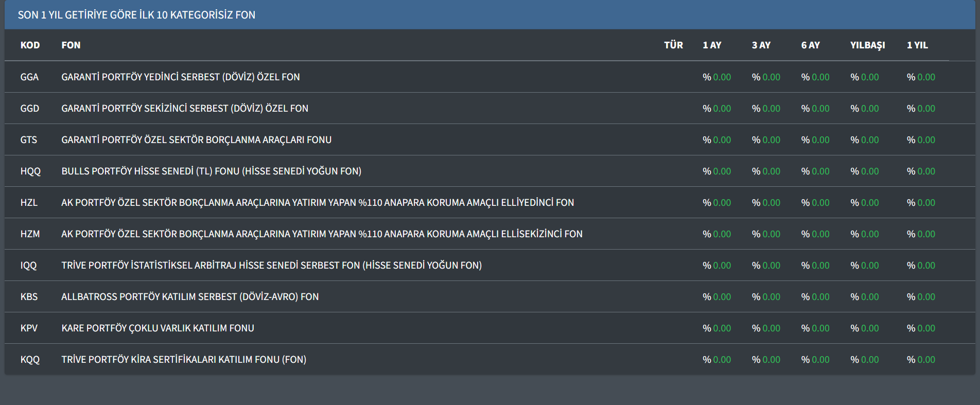Open Garanti Portföy Sekizinci Serbest fund

pos(185,109)
